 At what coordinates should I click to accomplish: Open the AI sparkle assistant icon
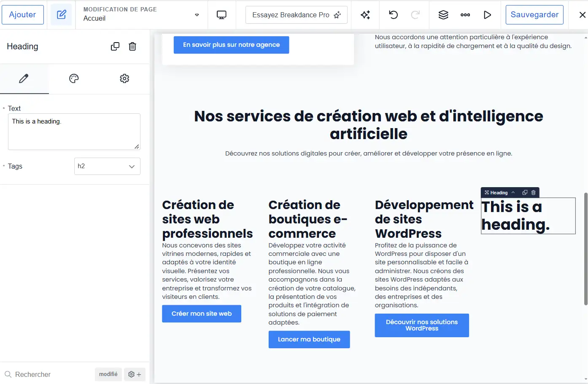(x=365, y=15)
